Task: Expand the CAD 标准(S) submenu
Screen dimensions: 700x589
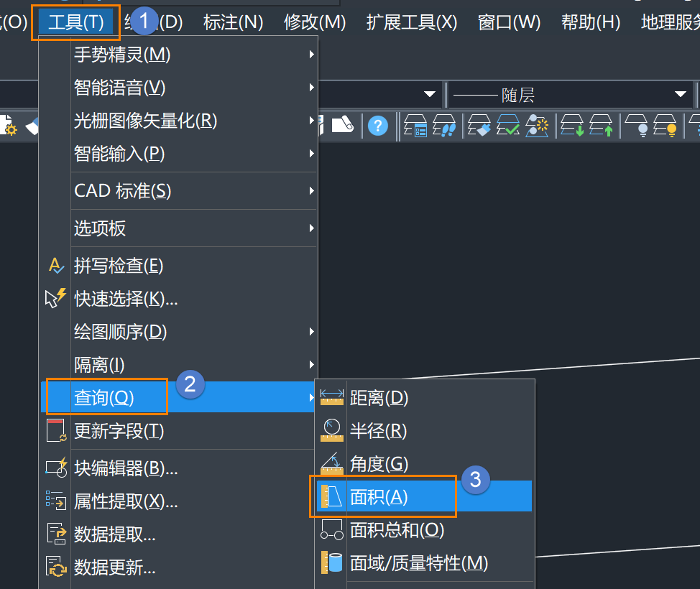Action: (178, 191)
